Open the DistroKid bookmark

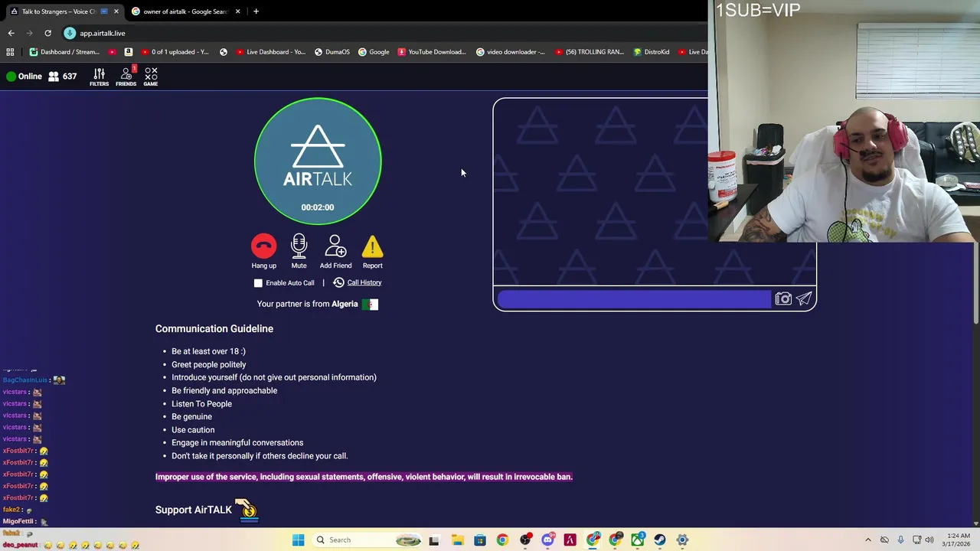651,52
